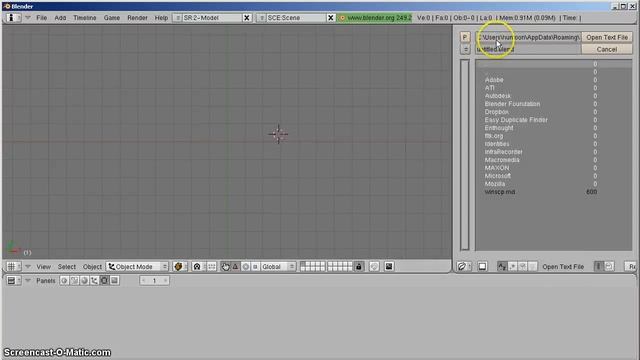Viewport: 640px width, 360px height.
Task: Select the Shading context icon in Panels
Action: point(84,280)
